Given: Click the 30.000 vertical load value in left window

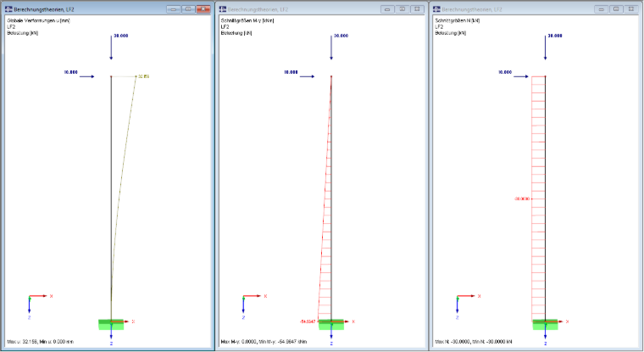Looking at the screenshot, I should (x=121, y=36).
